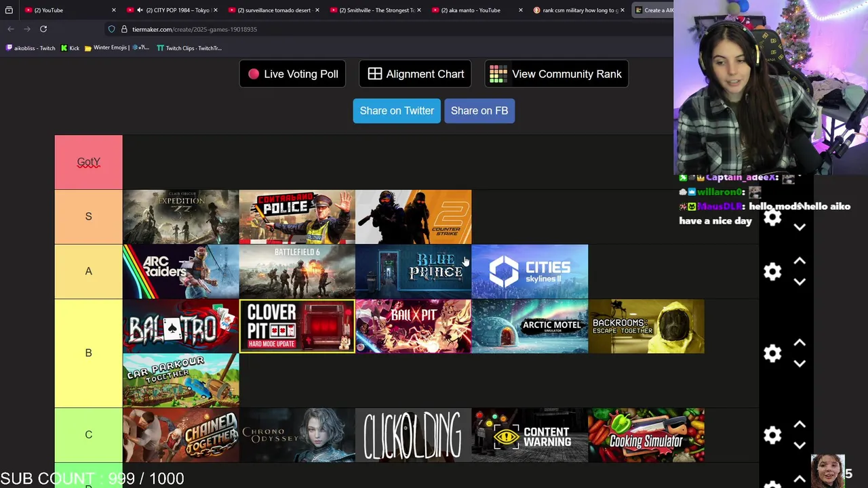Open the Kick bookmark

coord(70,48)
